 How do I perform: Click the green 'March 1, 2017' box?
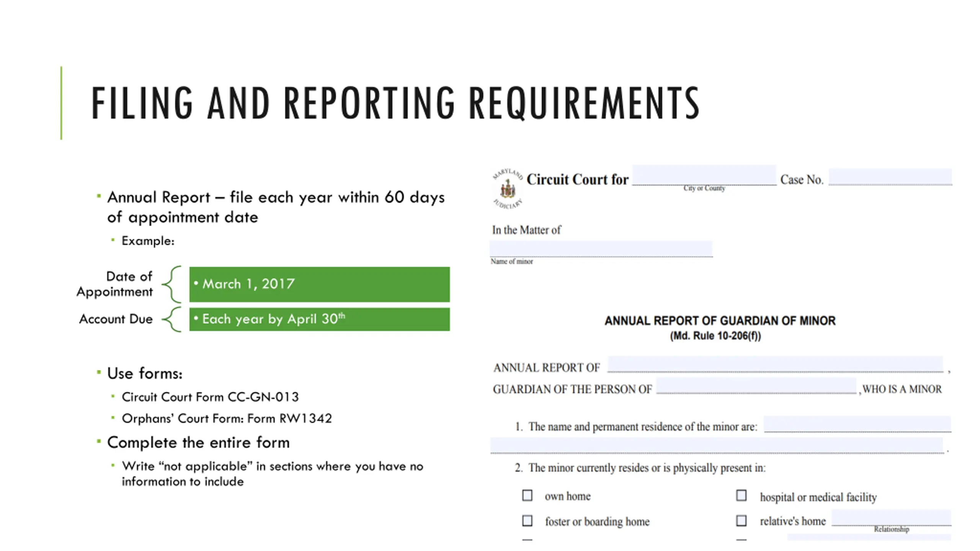tap(319, 284)
